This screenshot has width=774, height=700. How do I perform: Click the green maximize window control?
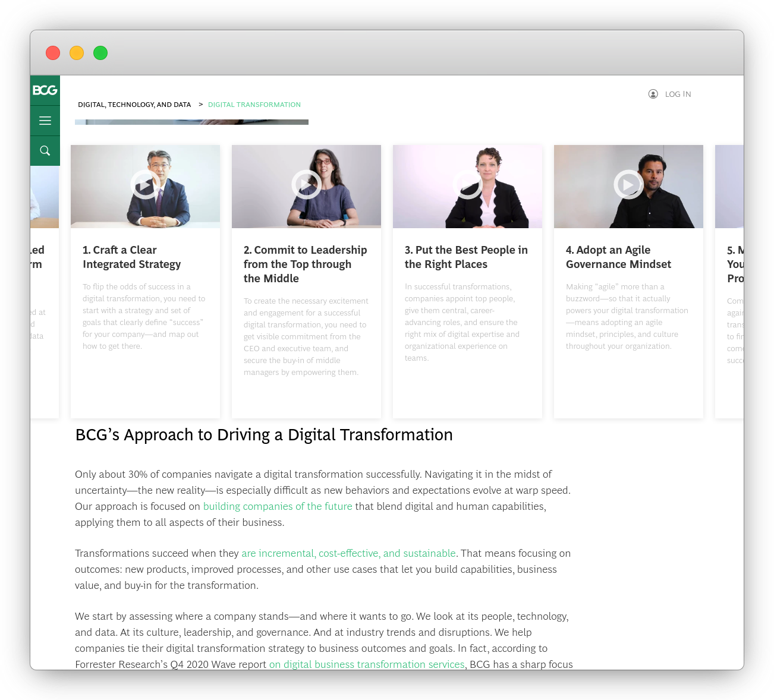click(x=100, y=53)
